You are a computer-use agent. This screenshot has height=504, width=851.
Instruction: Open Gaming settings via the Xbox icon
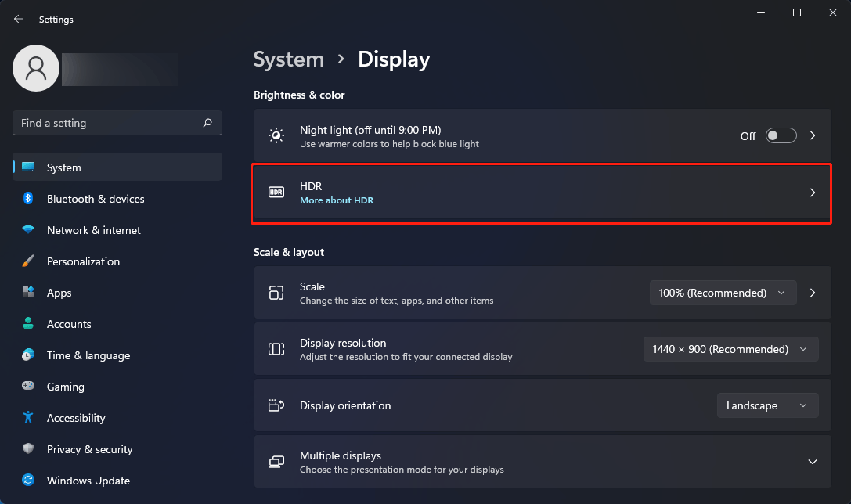point(27,387)
